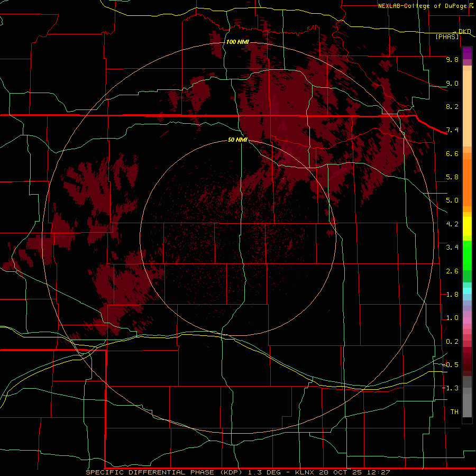Click the 50 NMI range ring label
This screenshot has width=476, height=476.
point(237,140)
